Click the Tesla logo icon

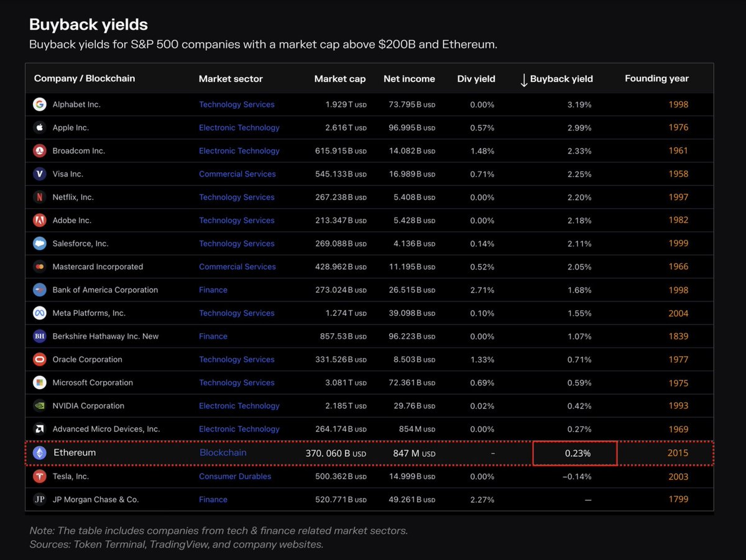pyautogui.click(x=39, y=476)
